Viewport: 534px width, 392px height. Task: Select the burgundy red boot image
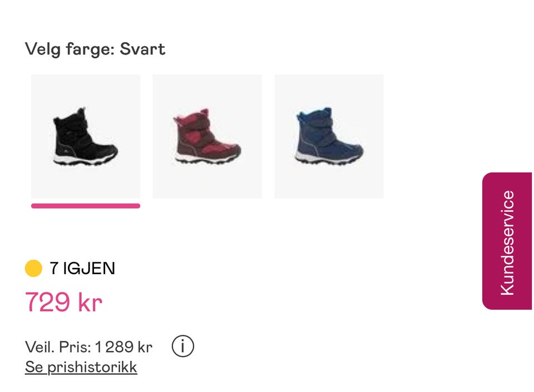[207, 136]
